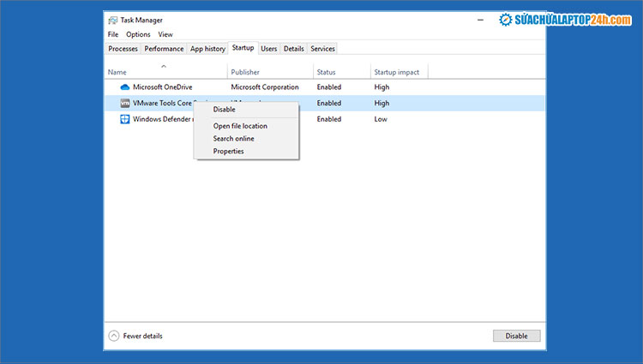The image size is (643, 364).
Task: Sort list by Startup impact column header
Action: click(399, 72)
